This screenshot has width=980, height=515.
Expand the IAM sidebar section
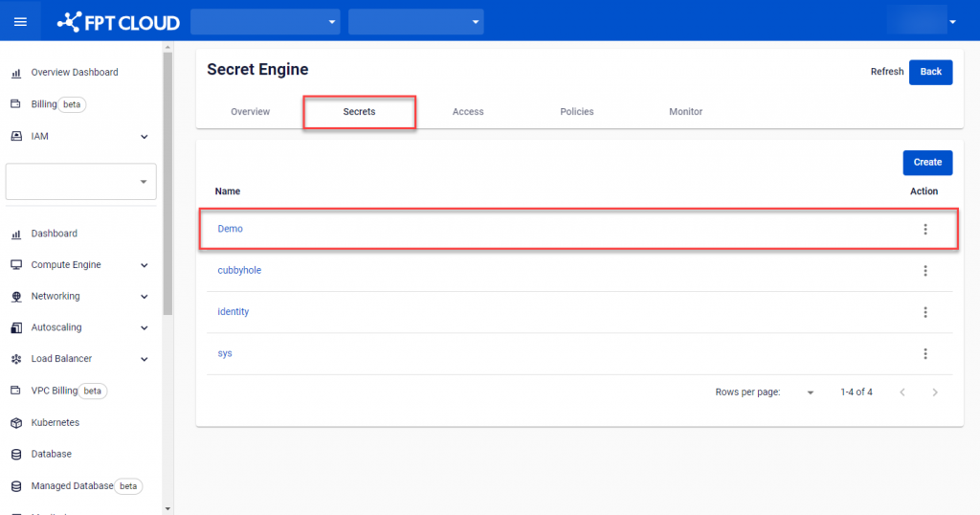(145, 137)
